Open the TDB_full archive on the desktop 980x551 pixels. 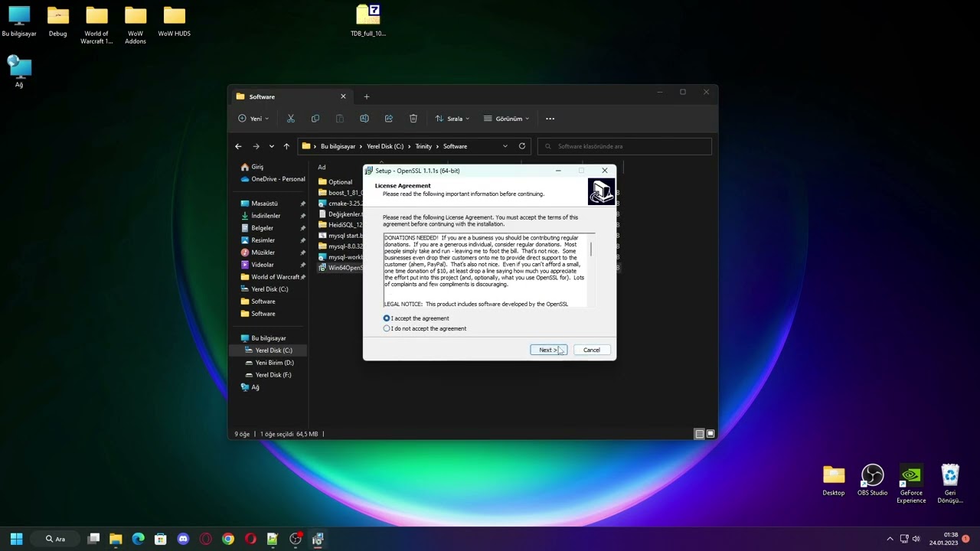(368, 21)
